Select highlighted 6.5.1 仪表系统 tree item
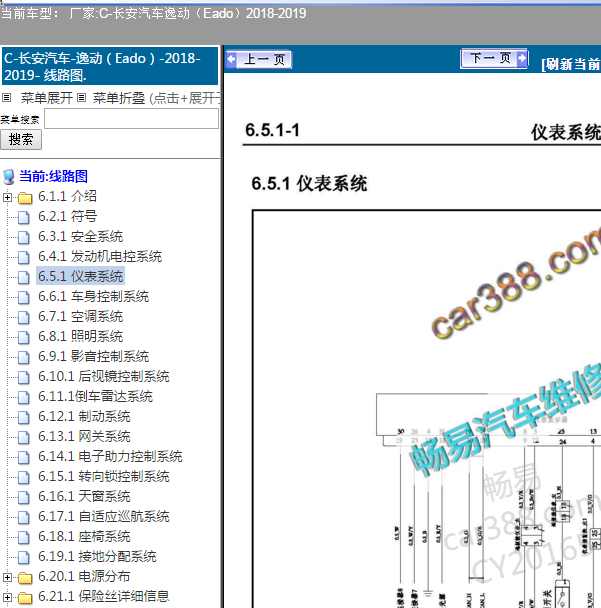601x608 pixels. [x=80, y=276]
